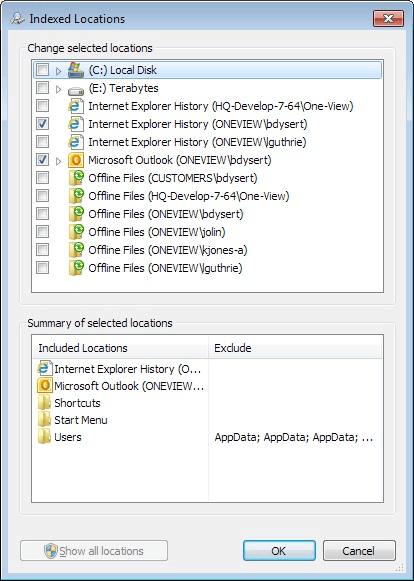
Task: Select "Microsoft Outlook (ONEVIEW\bdysert)" tree text
Action: coord(180,160)
